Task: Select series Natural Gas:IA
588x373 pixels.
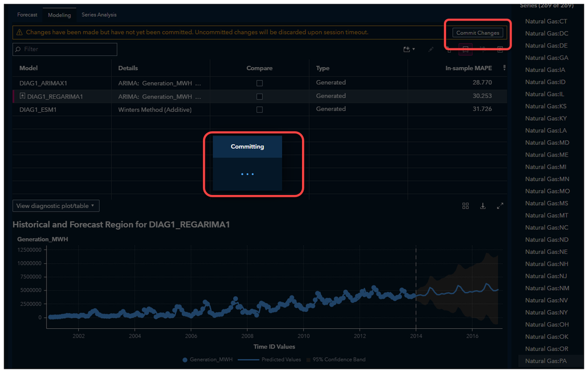Action: pyautogui.click(x=545, y=70)
